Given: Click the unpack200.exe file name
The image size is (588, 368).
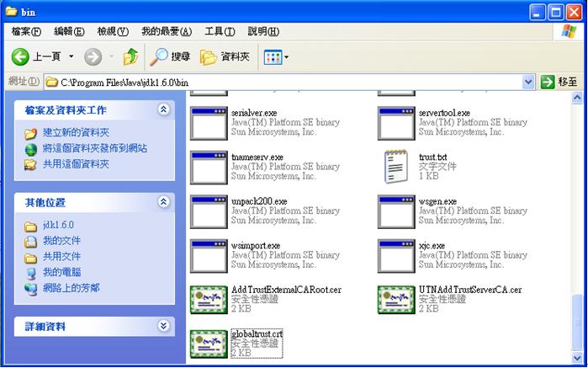Looking at the screenshot, I should (259, 201).
